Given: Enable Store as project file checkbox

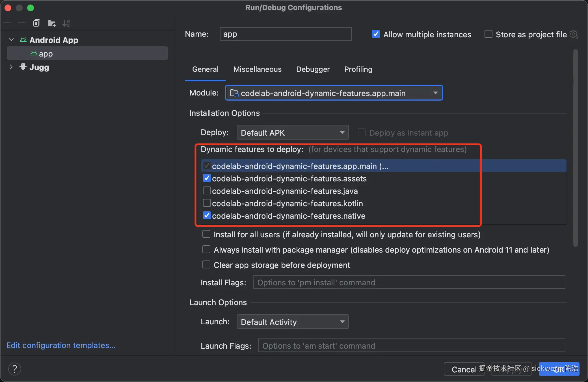Looking at the screenshot, I should (x=488, y=34).
